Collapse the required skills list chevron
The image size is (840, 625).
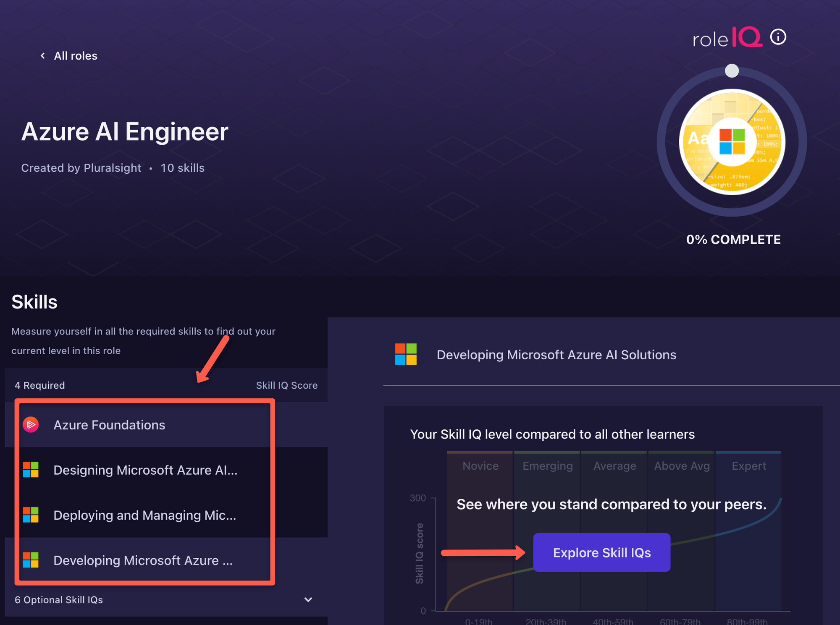308,599
